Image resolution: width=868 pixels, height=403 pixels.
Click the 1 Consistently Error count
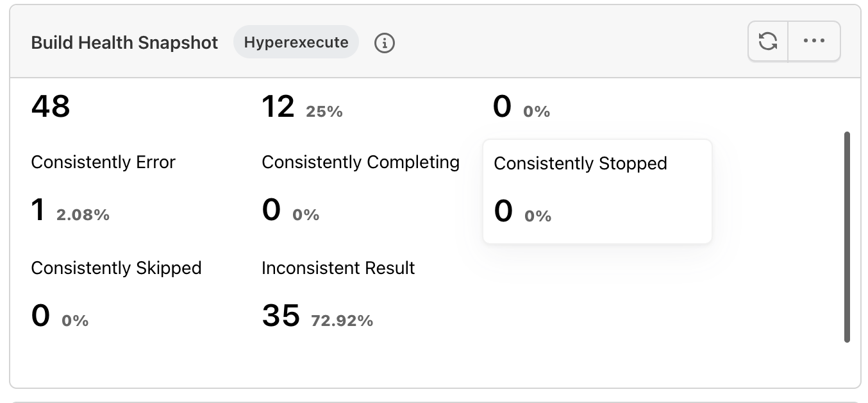click(x=38, y=210)
